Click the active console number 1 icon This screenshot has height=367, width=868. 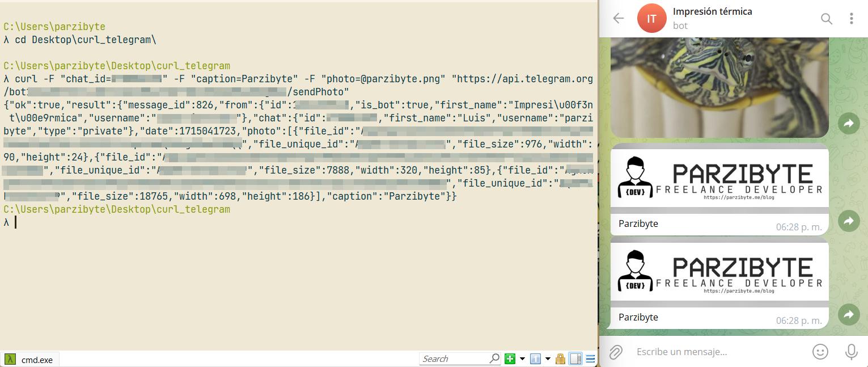(x=535, y=358)
